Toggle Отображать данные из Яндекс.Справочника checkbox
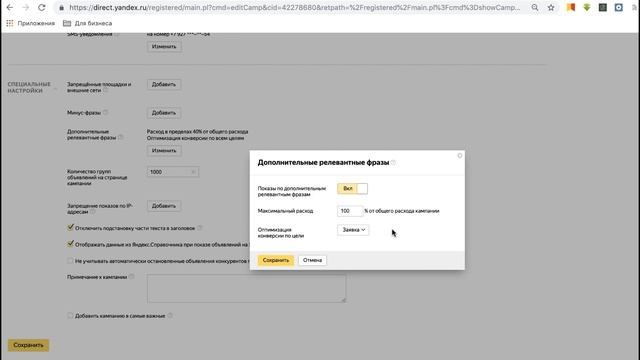The height and width of the screenshot is (360, 640). coord(70,244)
